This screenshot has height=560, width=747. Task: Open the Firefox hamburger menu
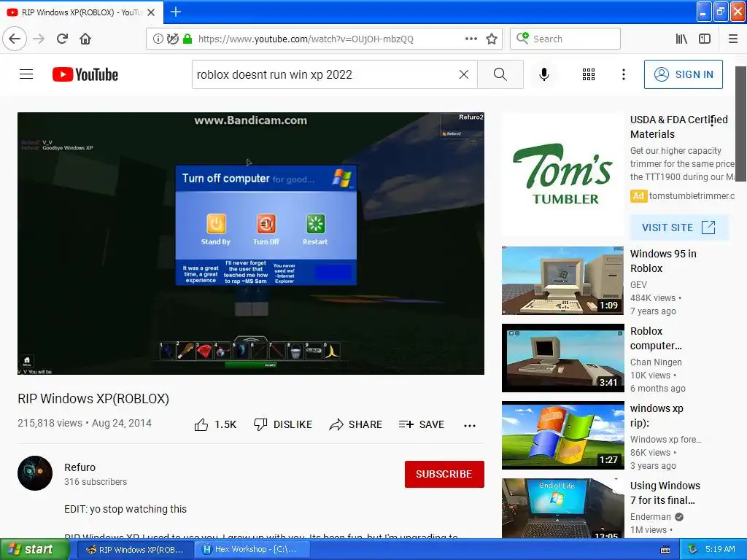click(733, 39)
